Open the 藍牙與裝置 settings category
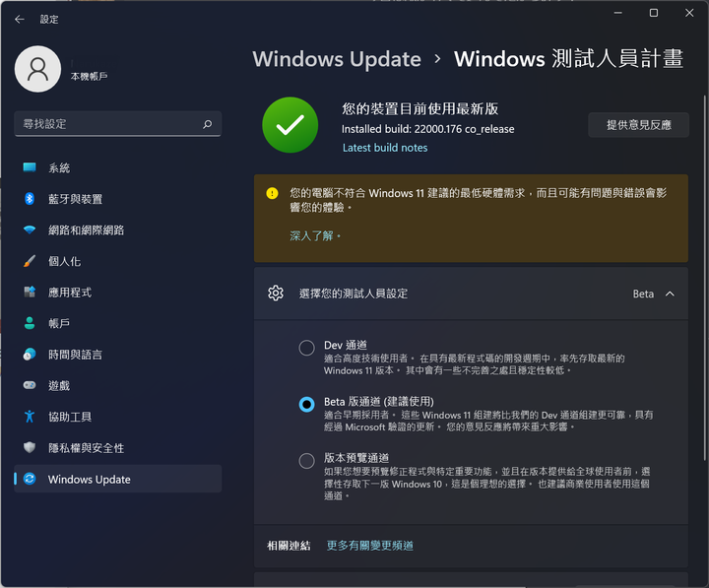 click(x=117, y=199)
